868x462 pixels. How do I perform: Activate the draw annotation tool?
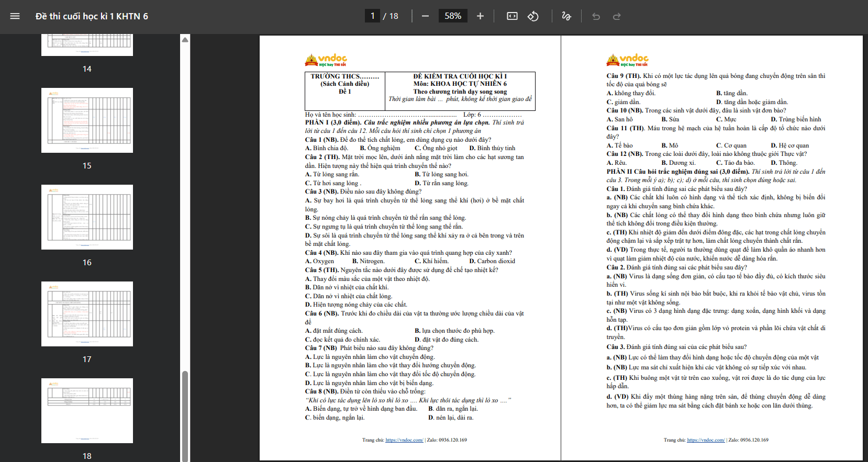click(566, 16)
